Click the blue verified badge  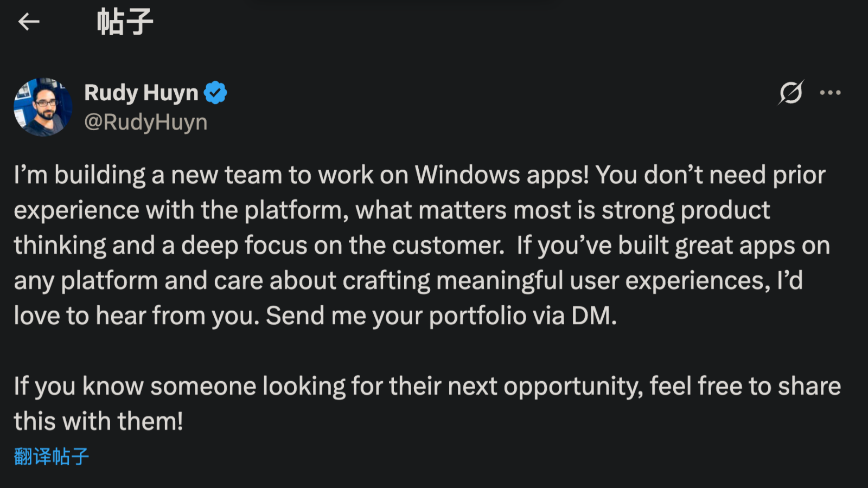(x=215, y=93)
